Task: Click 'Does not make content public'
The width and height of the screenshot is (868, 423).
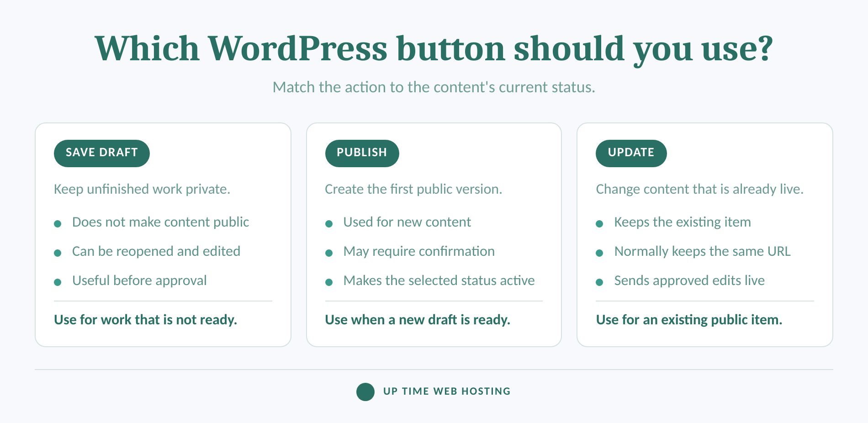Action: tap(160, 222)
